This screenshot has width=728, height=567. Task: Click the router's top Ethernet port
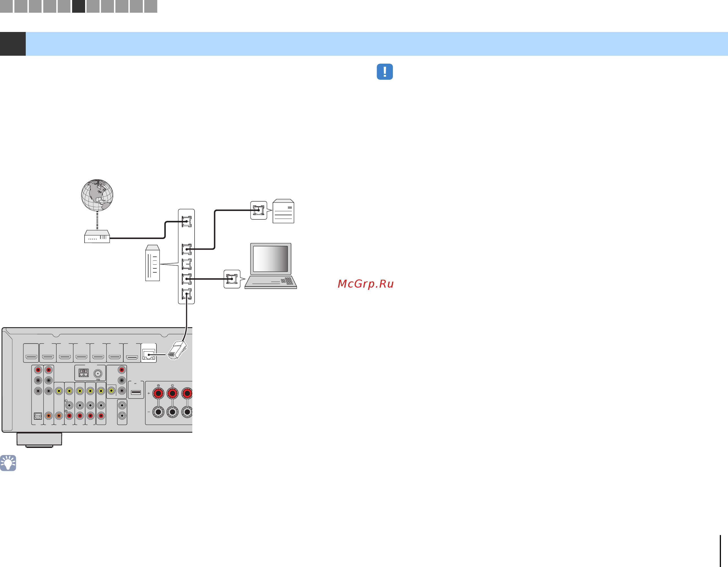186,222
